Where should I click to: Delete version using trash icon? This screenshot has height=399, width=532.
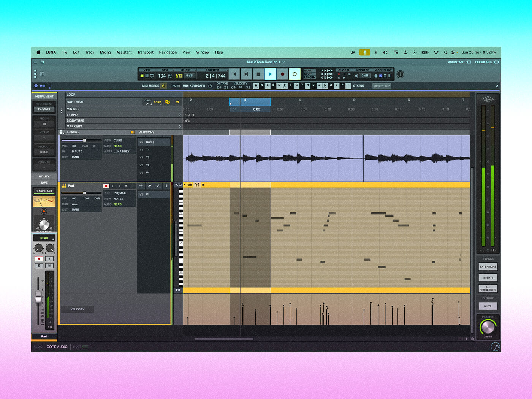166,186
